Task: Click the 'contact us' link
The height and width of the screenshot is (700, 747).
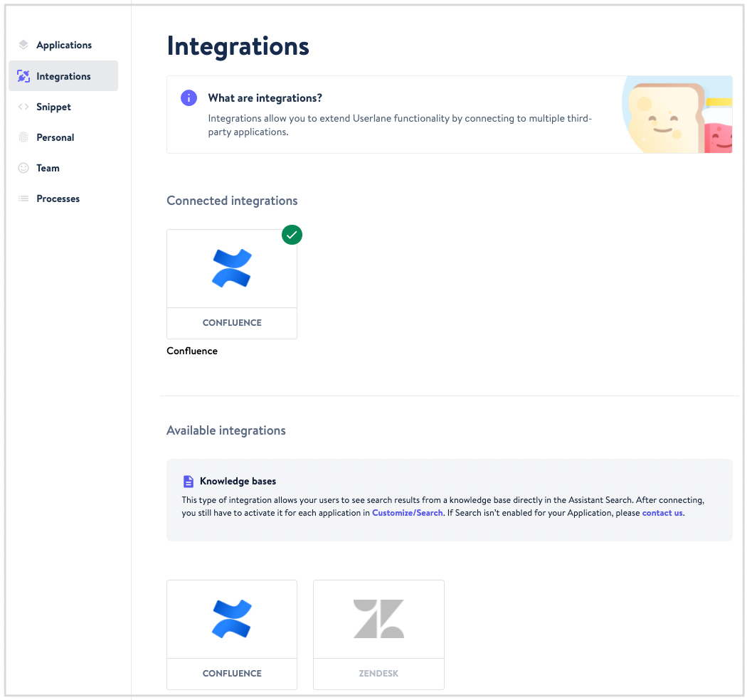Action: point(662,513)
